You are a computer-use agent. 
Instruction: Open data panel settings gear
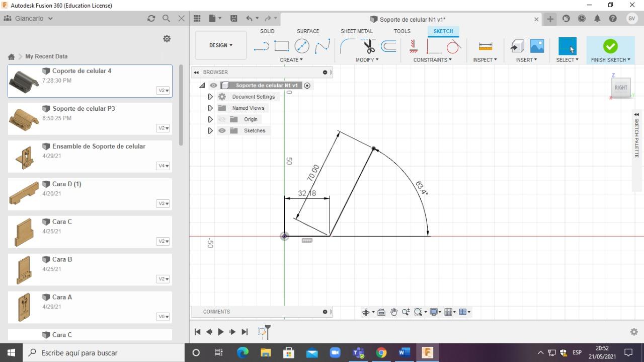(167, 39)
